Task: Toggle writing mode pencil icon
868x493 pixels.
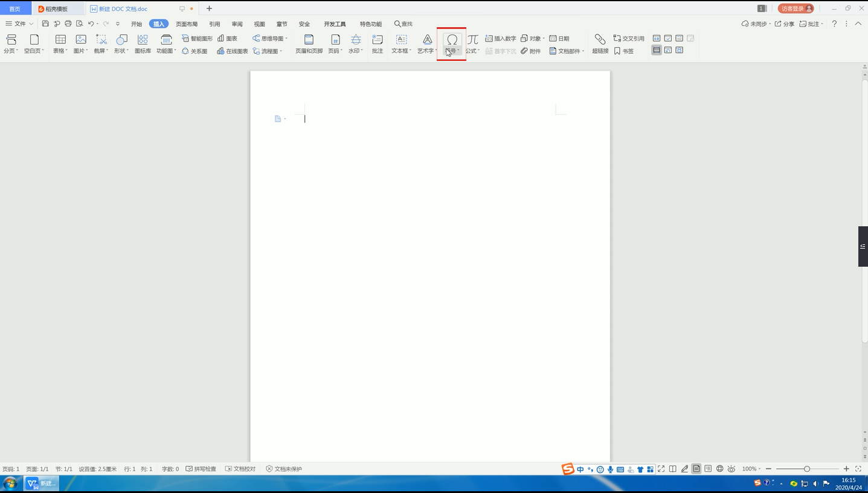Action: point(684,469)
